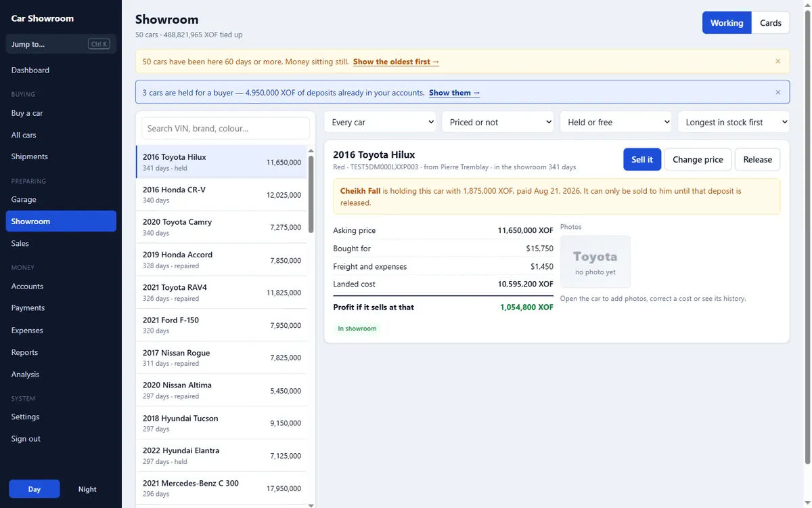Expand the Held or free filter
812x508 pixels.
pos(616,122)
